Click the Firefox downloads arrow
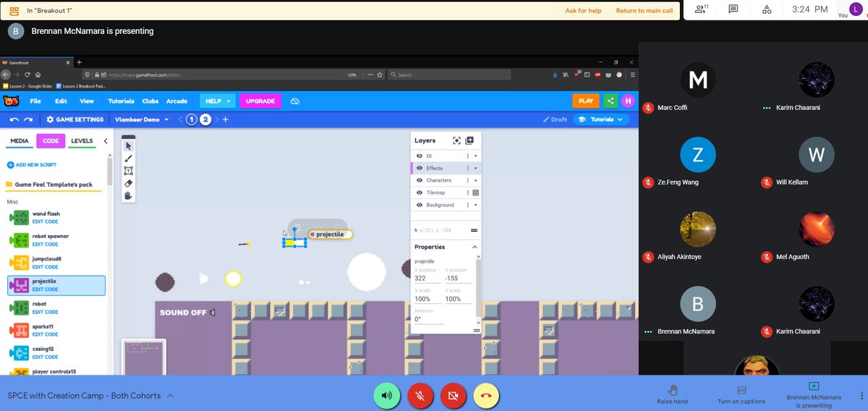 (x=555, y=75)
